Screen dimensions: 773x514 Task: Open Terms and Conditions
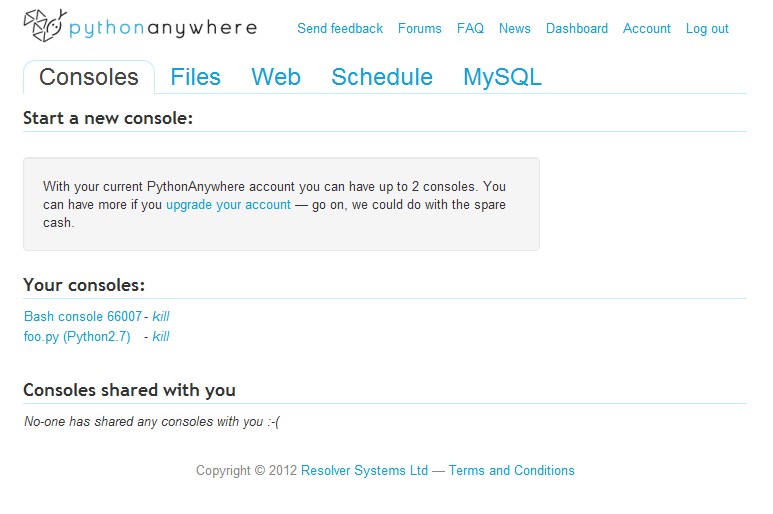click(x=511, y=471)
